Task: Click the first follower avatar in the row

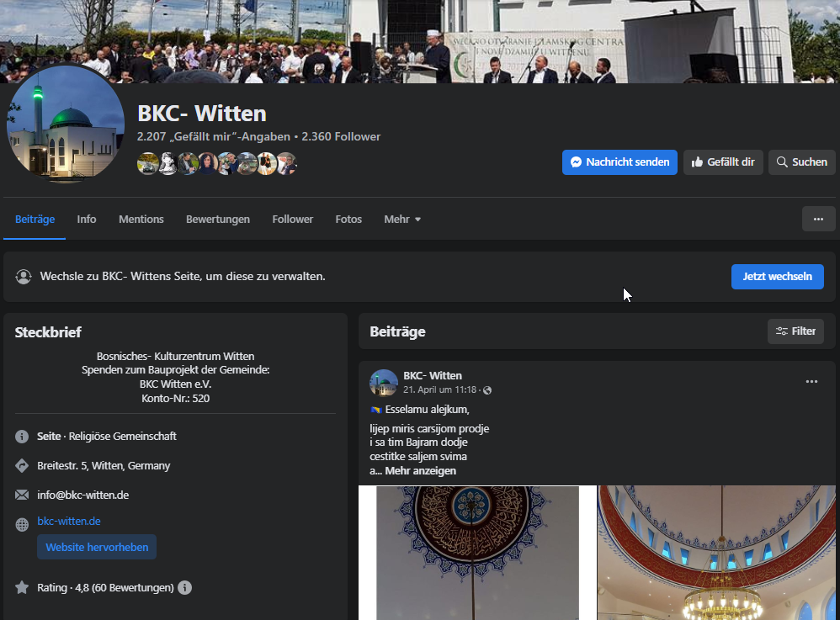Action: point(147,164)
